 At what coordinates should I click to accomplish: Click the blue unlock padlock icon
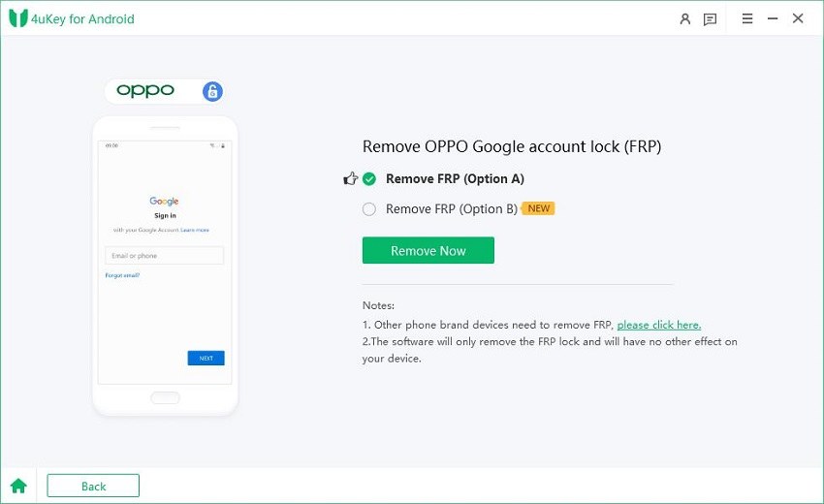(x=212, y=91)
